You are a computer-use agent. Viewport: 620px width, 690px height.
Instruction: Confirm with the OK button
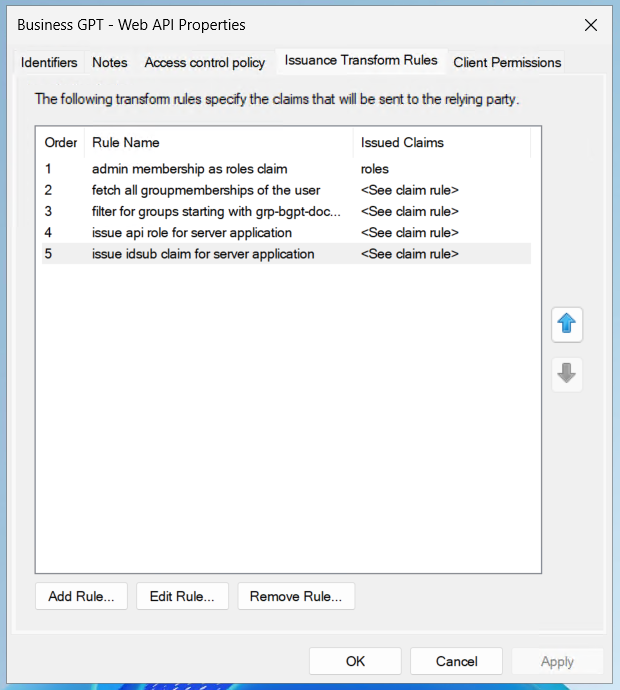tap(355, 661)
